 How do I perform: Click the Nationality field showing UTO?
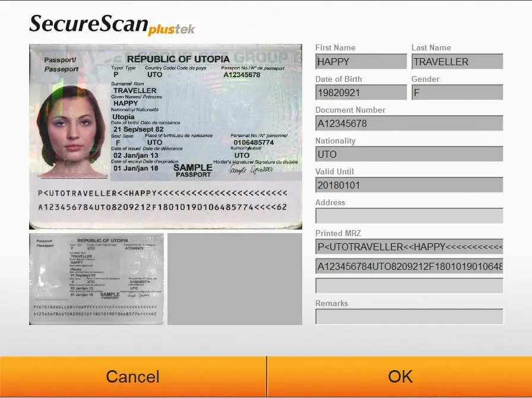click(409, 154)
